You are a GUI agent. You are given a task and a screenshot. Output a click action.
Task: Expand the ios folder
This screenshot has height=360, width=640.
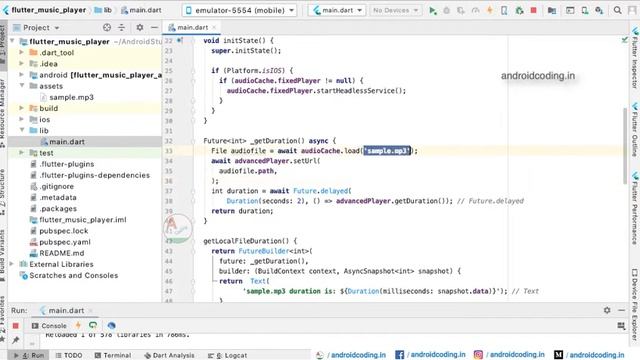(x=22, y=119)
